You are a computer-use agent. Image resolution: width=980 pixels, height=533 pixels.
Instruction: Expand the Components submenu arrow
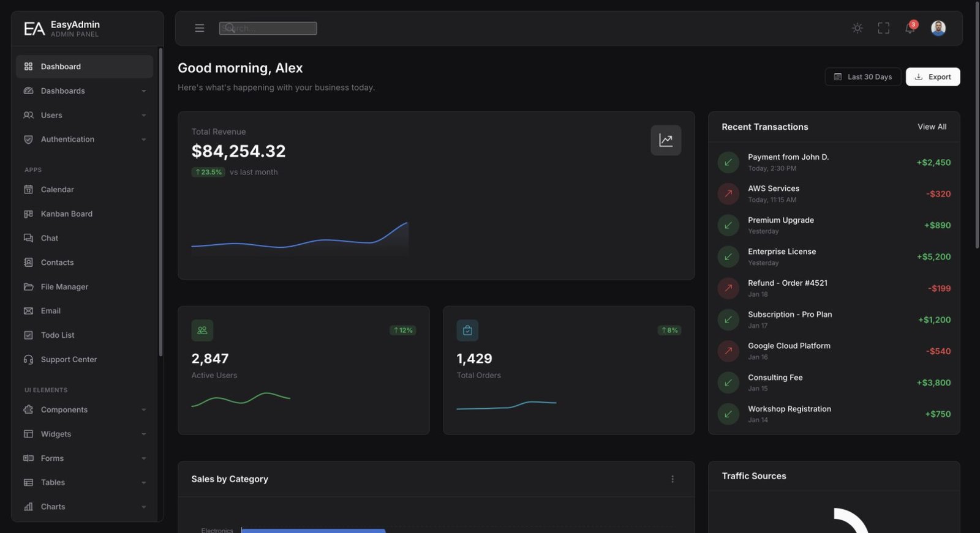(x=144, y=410)
